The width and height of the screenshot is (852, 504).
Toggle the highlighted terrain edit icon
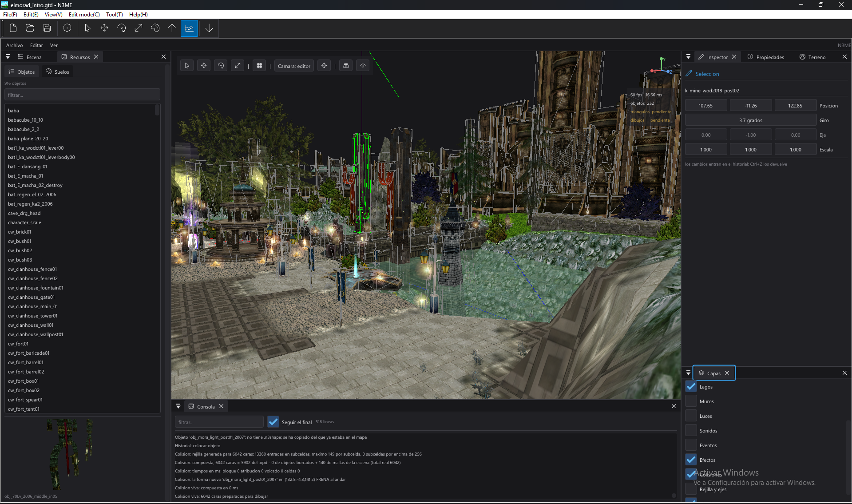point(189,28)
